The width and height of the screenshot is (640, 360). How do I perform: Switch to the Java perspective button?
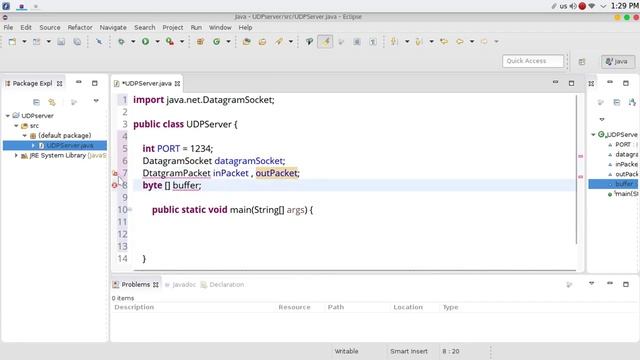point(618,62)
